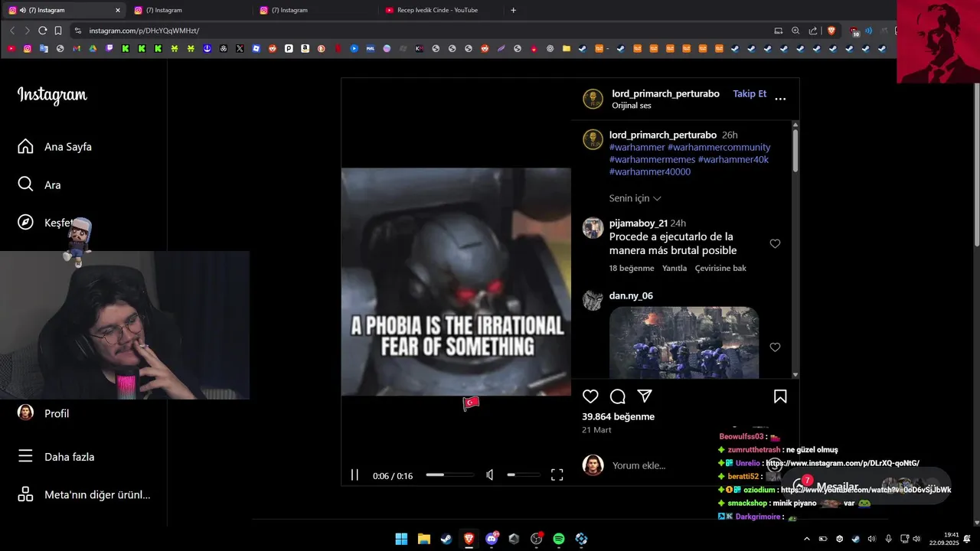This screenshot has width=980, height=551.
Task: Open the YouTube bookmark in bookmarks bar
Action: click(11, 48)
